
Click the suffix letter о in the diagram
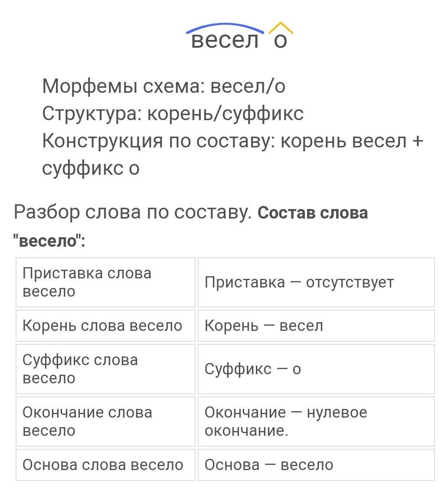point(281,41)
